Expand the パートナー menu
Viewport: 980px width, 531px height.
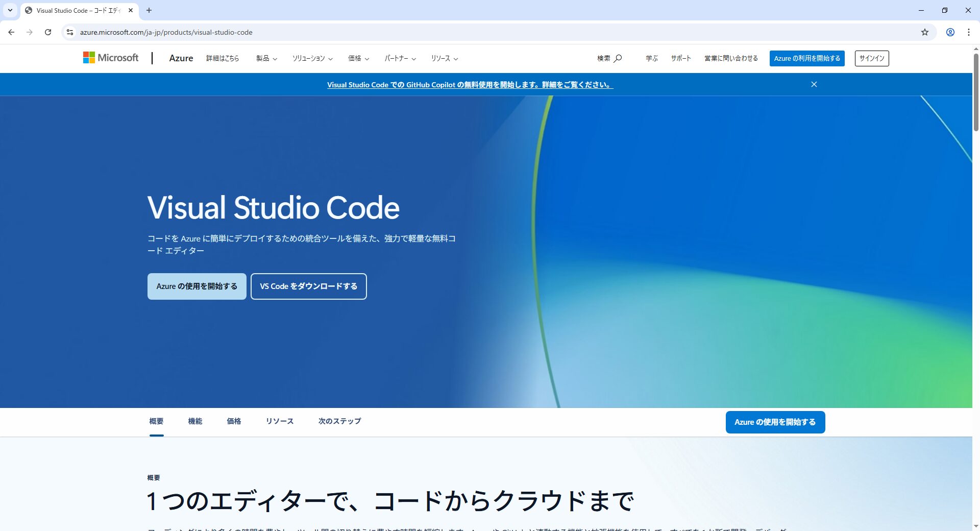tap(400, 58)
